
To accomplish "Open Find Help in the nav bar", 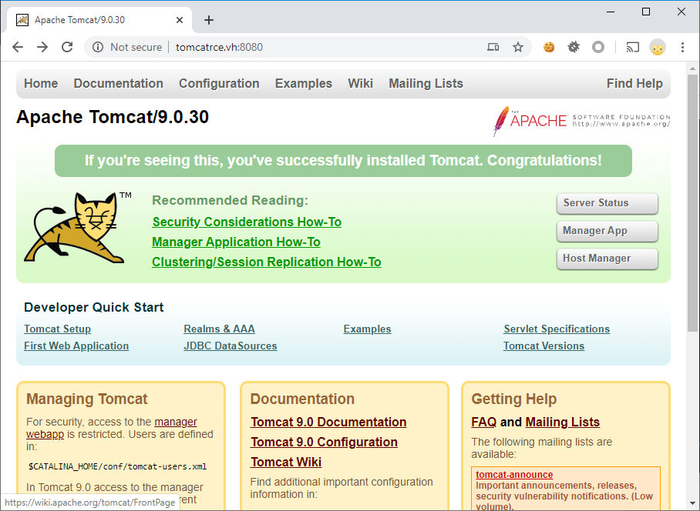I will point(634,83).
